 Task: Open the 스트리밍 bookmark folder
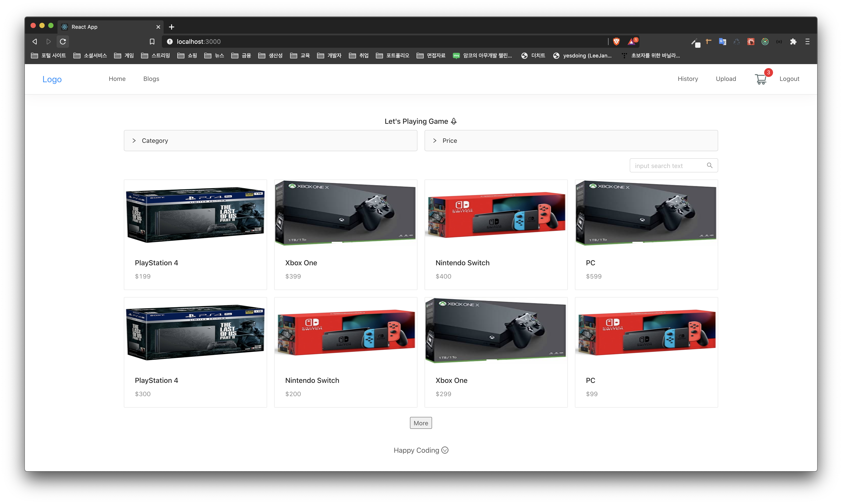click(155, 55)
